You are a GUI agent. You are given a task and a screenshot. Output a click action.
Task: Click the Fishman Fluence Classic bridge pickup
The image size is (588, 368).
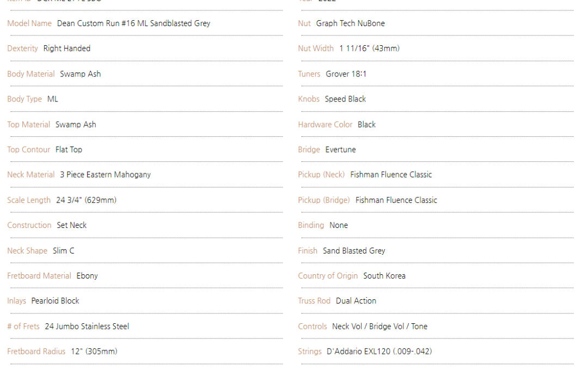(396, 200)
